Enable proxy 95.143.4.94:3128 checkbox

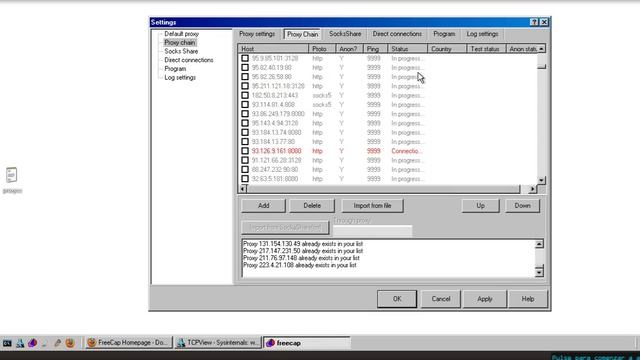245,123
